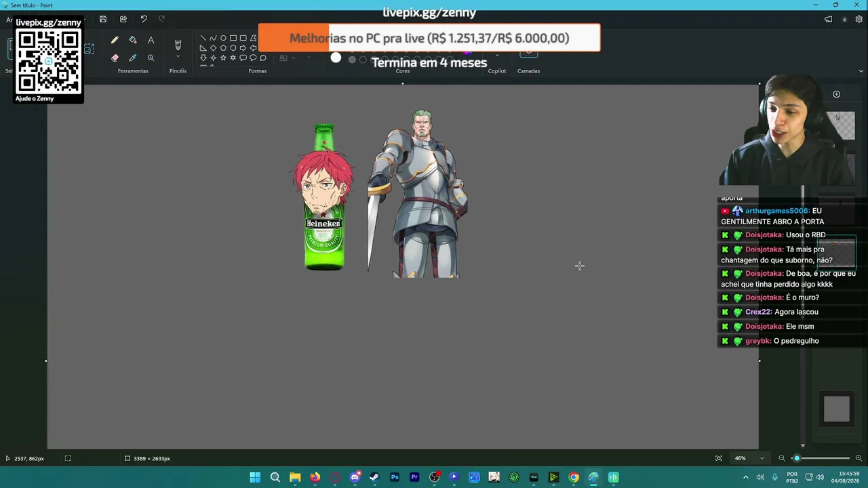
Task: Choose the rectangle shape
Action: click(233, 38)
